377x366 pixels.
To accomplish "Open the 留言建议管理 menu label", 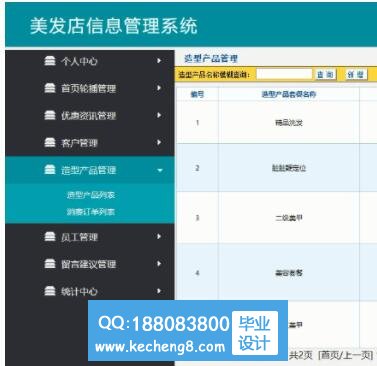I will (x=88, y=264).
